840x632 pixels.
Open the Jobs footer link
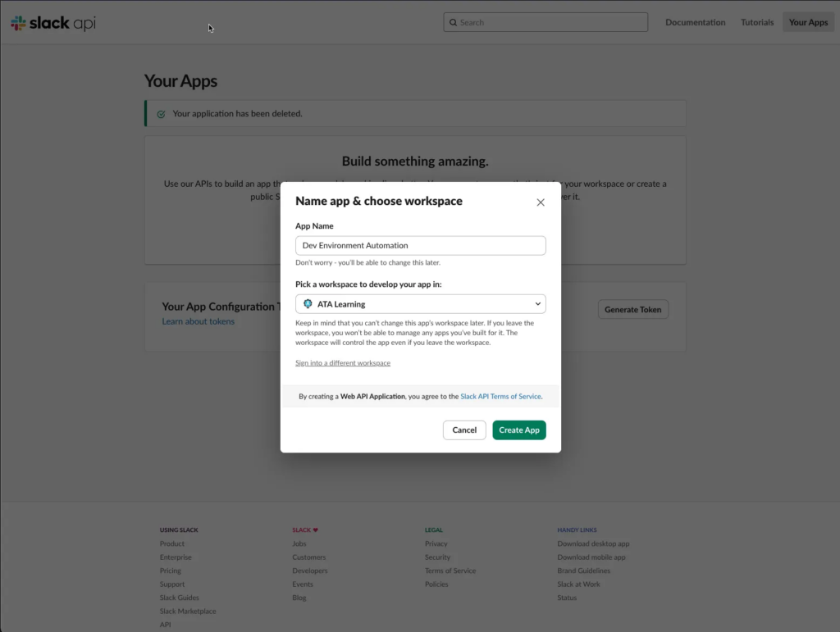point(299,543)
